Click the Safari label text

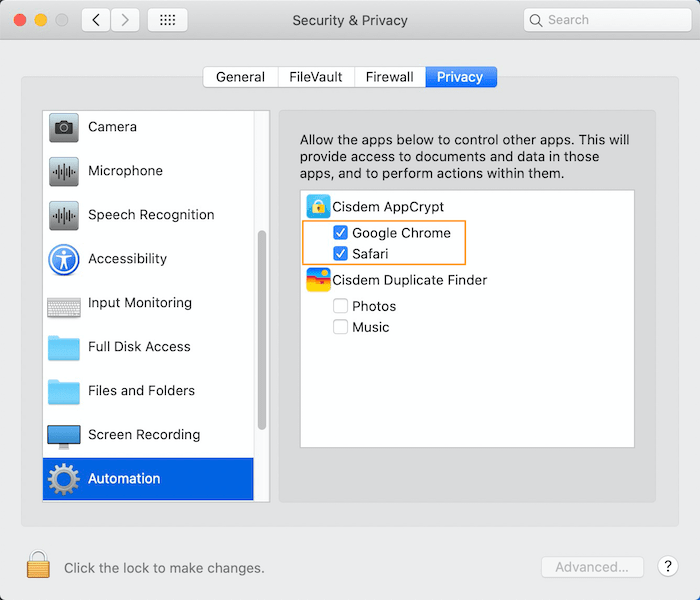click(370, 254)
